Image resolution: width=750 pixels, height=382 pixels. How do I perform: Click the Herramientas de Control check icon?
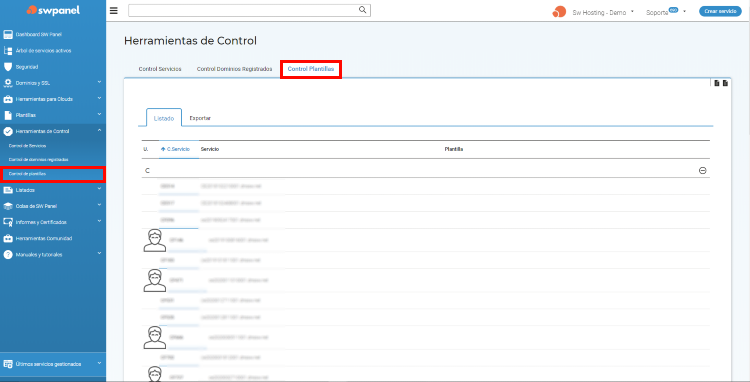7,131
